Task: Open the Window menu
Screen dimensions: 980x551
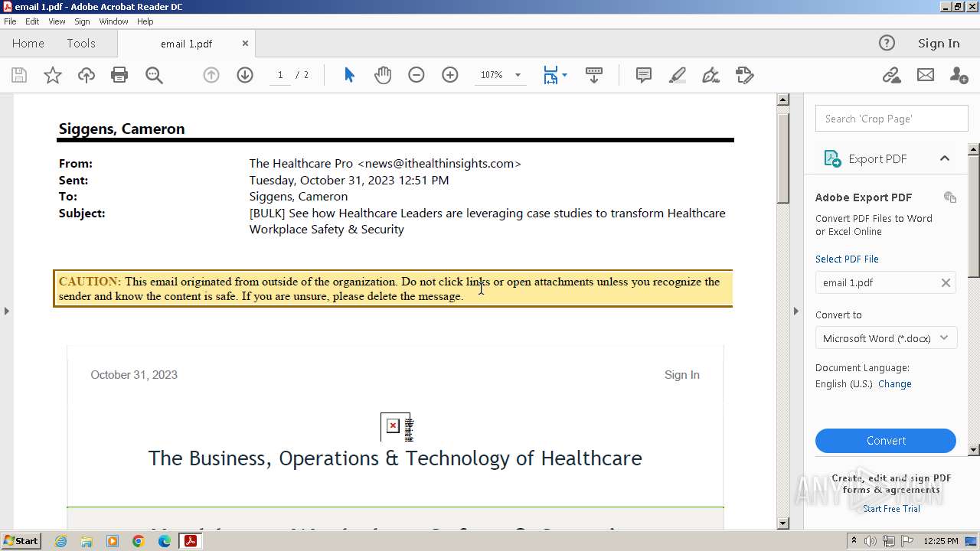Action: click(x=113, y=21)
